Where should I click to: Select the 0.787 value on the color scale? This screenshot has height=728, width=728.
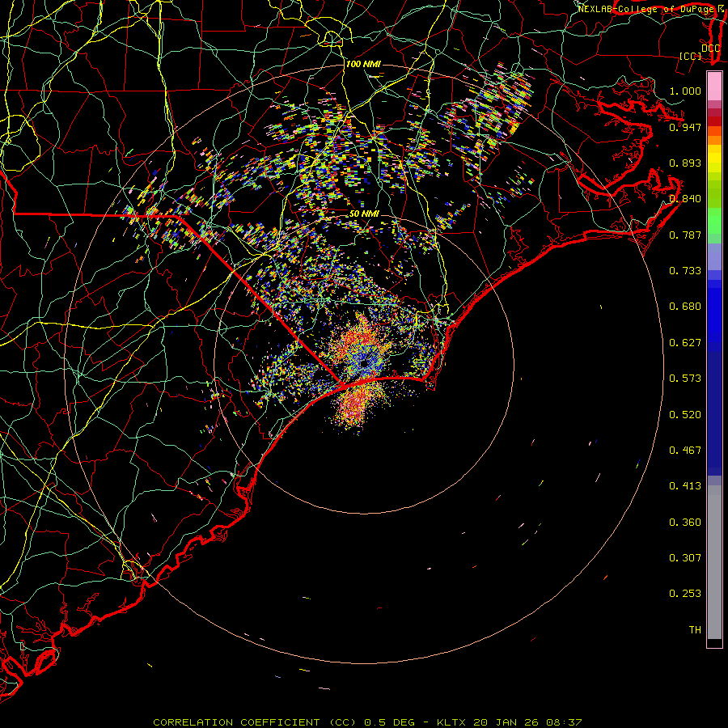point(685,235)
